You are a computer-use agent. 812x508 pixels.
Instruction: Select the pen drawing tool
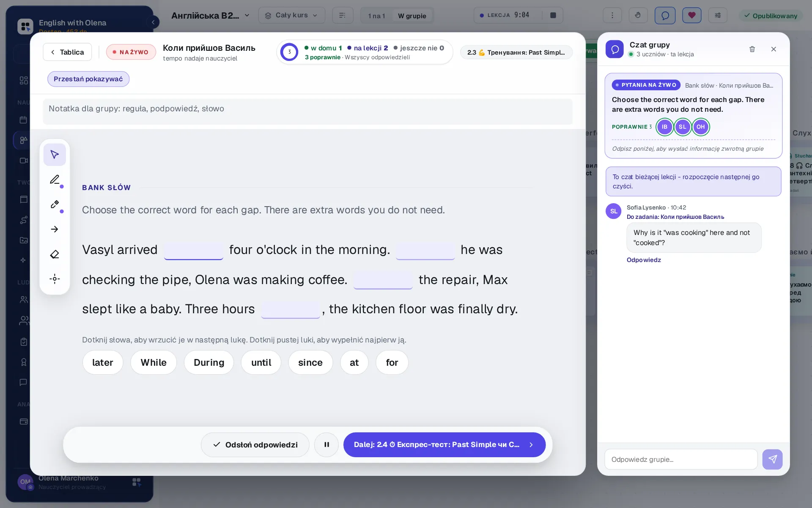tap(55, 179)
